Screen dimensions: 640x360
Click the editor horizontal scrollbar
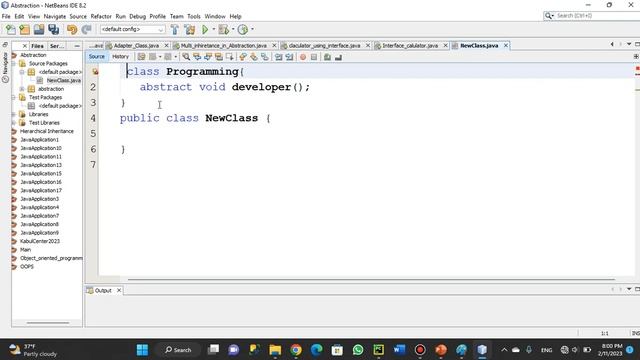(x=371, y=280)
